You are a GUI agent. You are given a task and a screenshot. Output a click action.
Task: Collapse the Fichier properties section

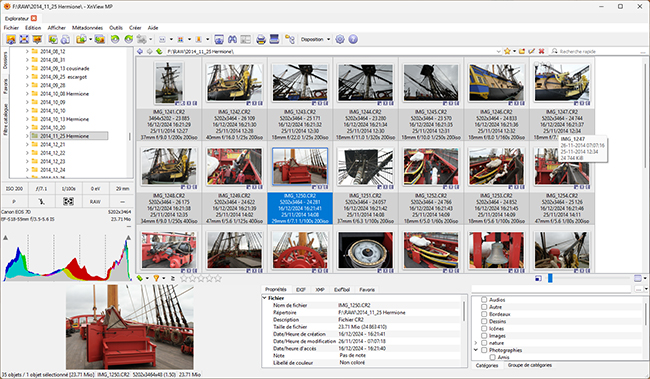(x=264, y=298)
